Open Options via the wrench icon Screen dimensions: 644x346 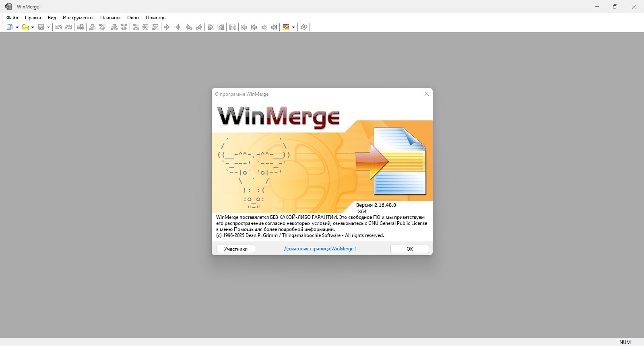[286, 27]
